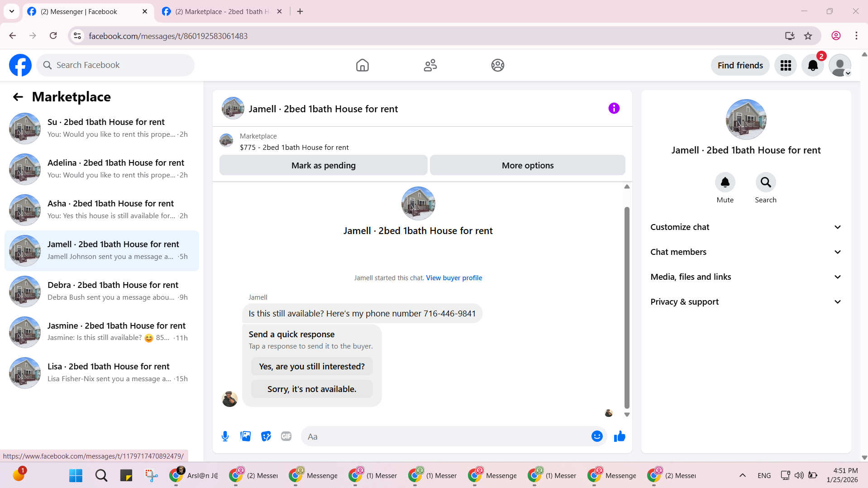
Task: Focus the Search Facebook field
Action: pos(115,65)
